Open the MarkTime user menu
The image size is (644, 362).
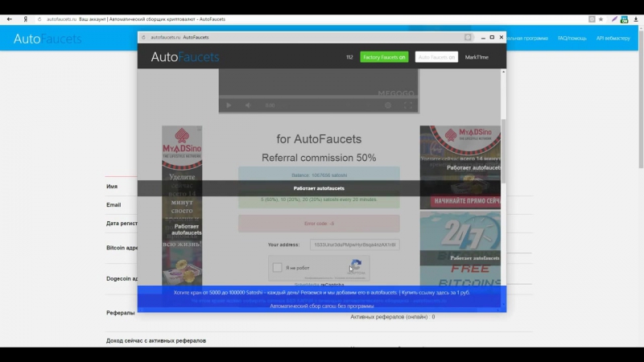(x=477, y=57)
